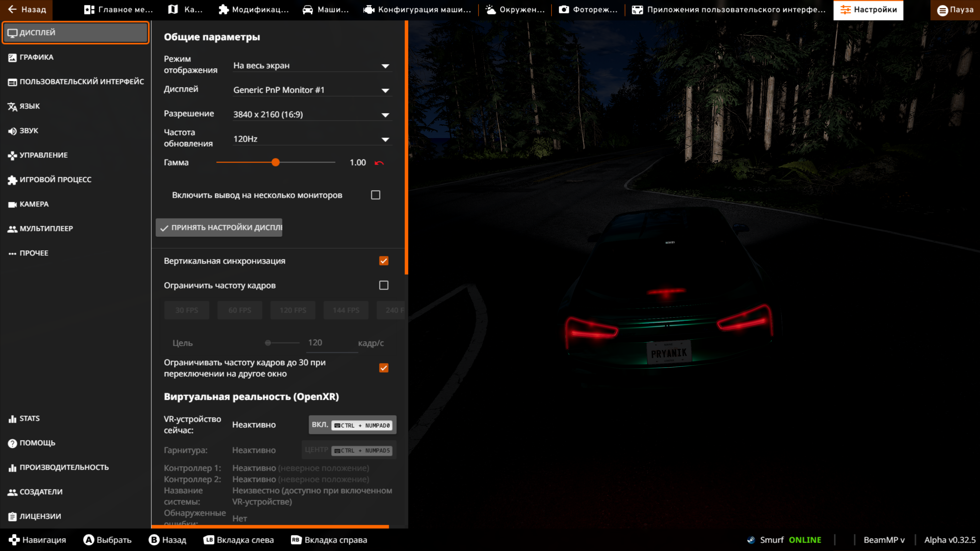The image size is (980, 551).
Task: Select the Camera (КАМЕРА) icon in sidebar
Action: (12, 205)
